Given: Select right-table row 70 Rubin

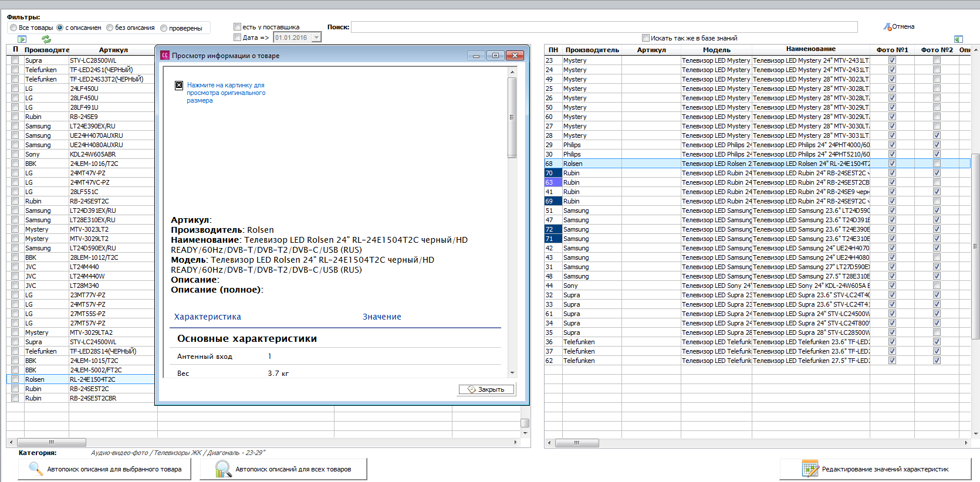Looking at the screenshot, I should 757,173.
